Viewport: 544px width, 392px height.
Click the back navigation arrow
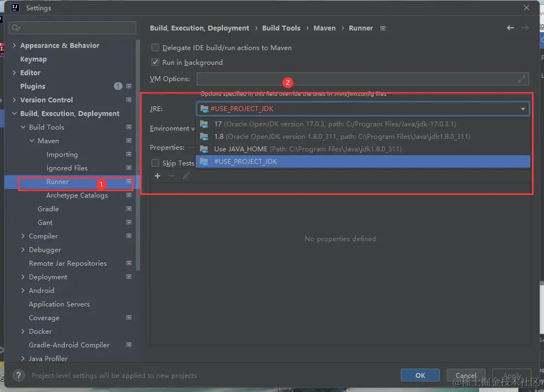click(510, 28)
